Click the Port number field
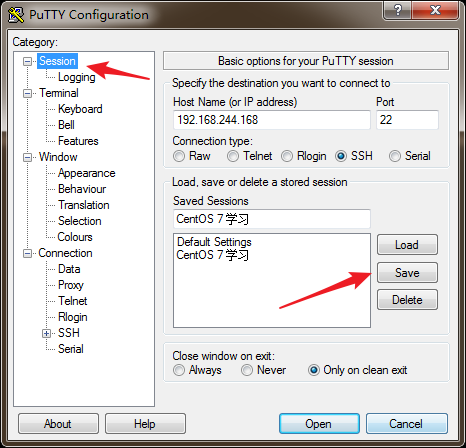 pyautogui.click(x=407, y=120)
